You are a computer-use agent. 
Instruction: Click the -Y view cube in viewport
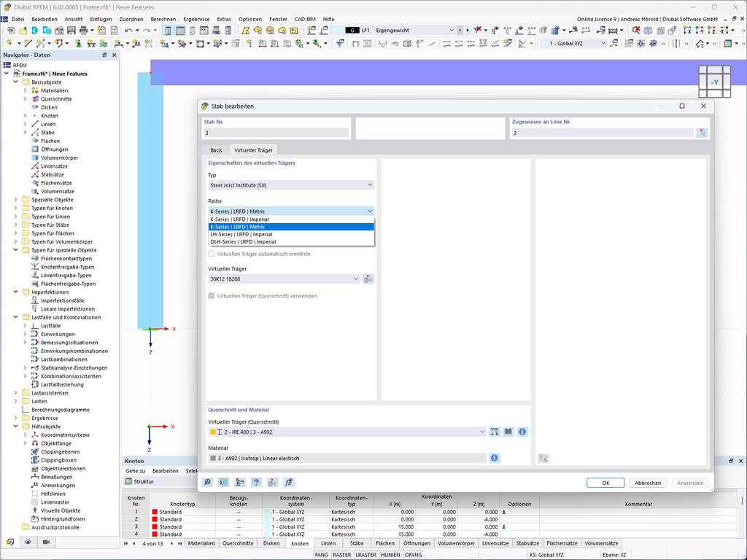[715, 82]
